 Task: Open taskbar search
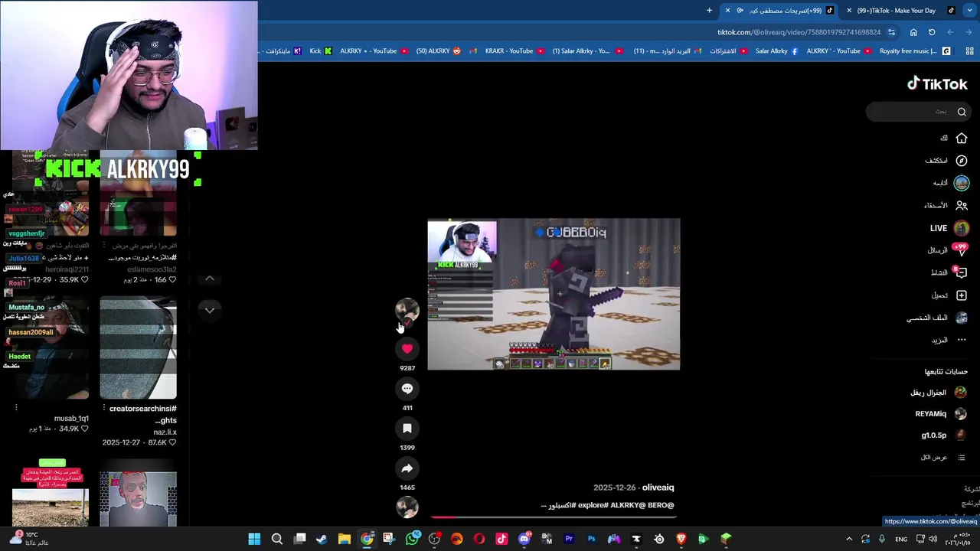coord(277,539)
